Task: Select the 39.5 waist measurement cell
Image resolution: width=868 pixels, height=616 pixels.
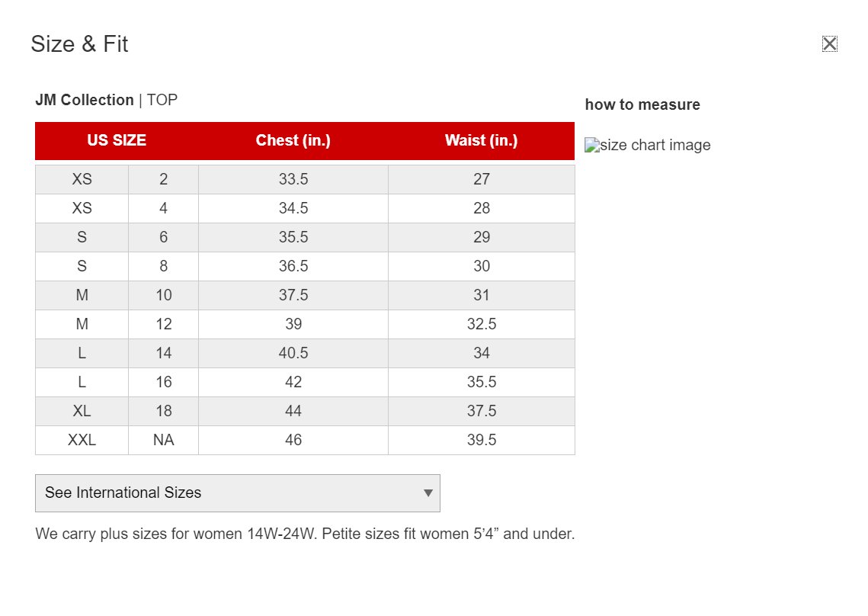Action: [481, 440]
